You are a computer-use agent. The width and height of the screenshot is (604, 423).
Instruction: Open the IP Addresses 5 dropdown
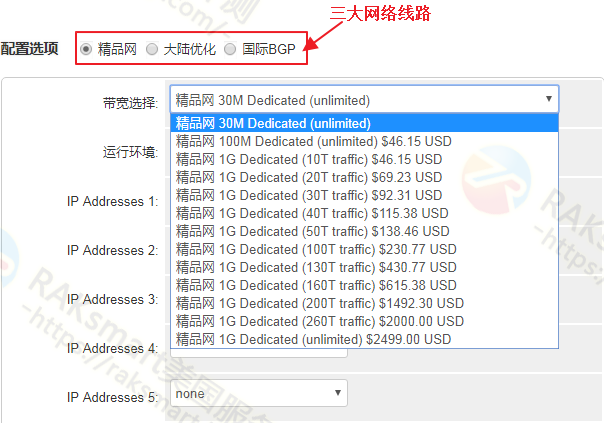click(x=259, y=393)
